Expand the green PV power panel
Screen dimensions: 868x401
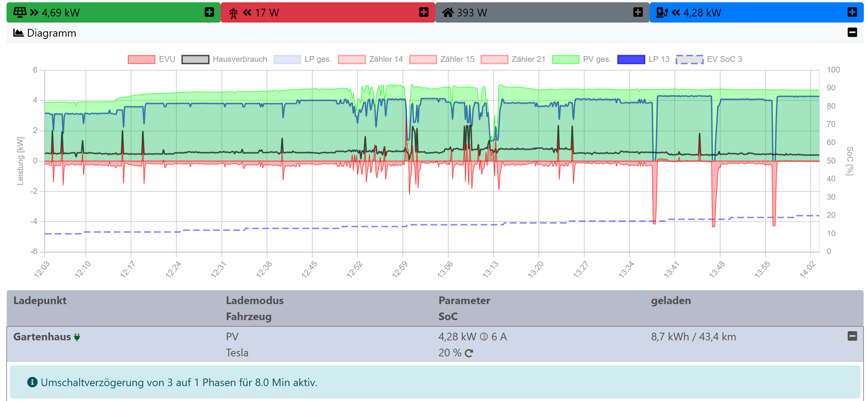pos(209,13)
